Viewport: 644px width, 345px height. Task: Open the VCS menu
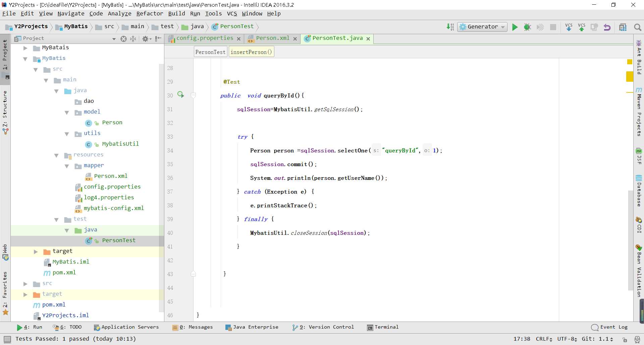coord(232,14)
